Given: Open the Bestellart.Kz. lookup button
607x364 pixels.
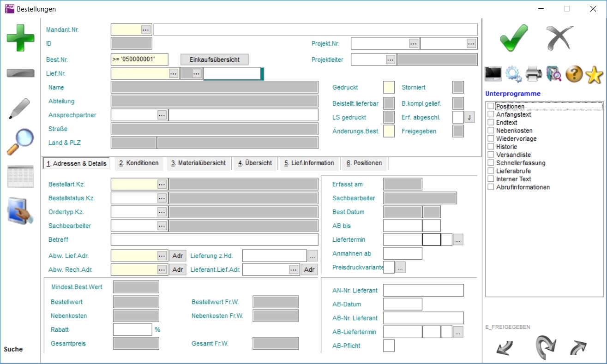Looking at the screenshot, I should click(x=162, y=184).
